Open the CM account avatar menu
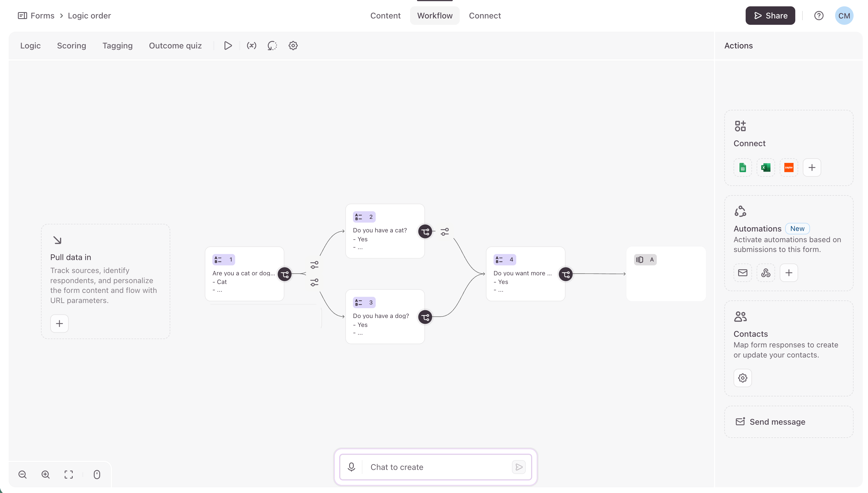This screenshot has width=868, height=493. pos(844,16)
